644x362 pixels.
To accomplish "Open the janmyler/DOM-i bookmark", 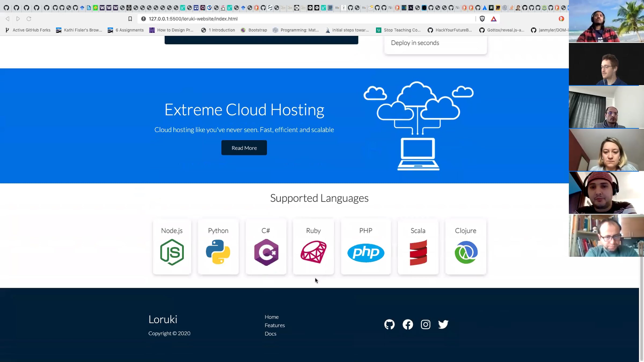I will (550, 30).
